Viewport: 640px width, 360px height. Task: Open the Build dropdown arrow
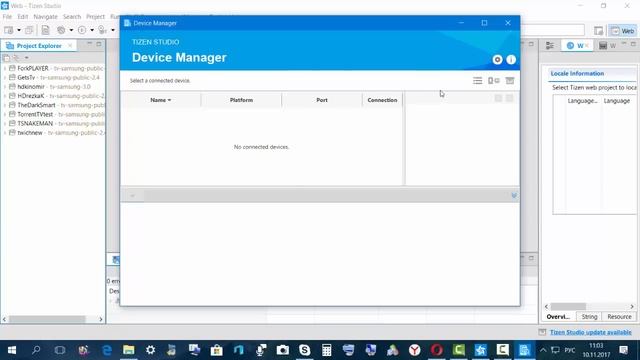pyautogui.click(x=71, y=30)
